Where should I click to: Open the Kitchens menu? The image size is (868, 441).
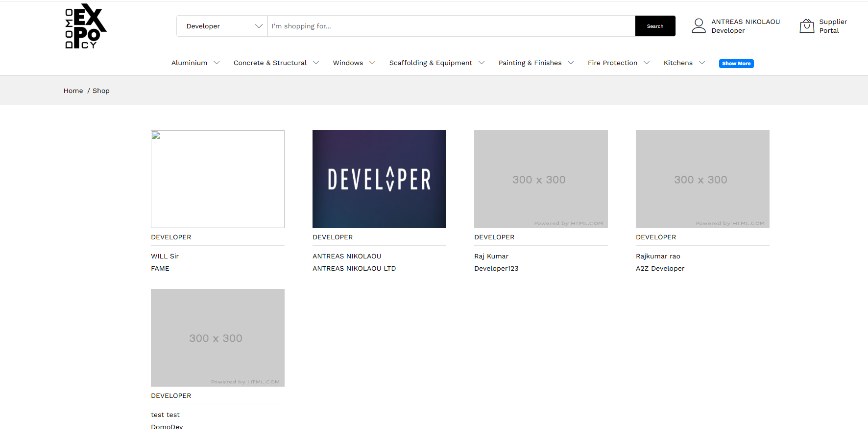tap(678, 63)
